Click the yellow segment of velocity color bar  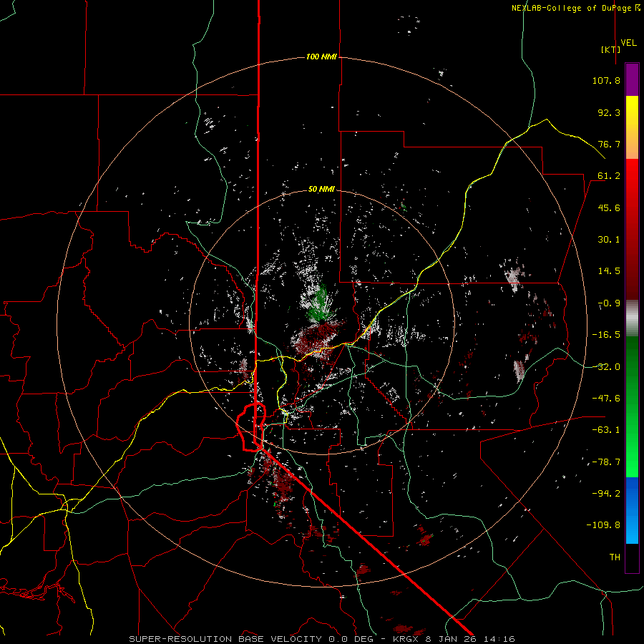(x=632, y=113)
